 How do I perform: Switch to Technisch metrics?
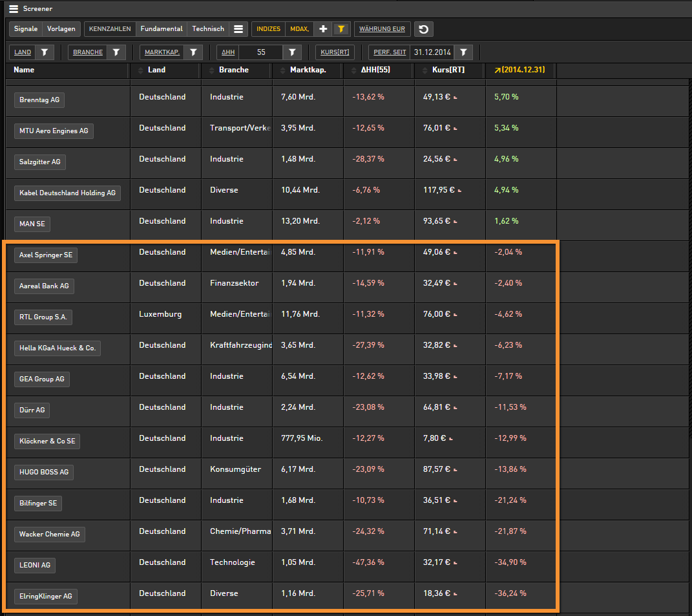point(208,29)
